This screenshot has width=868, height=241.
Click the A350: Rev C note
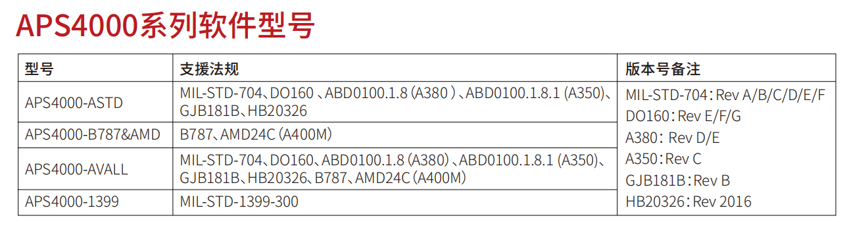point(663,159)
